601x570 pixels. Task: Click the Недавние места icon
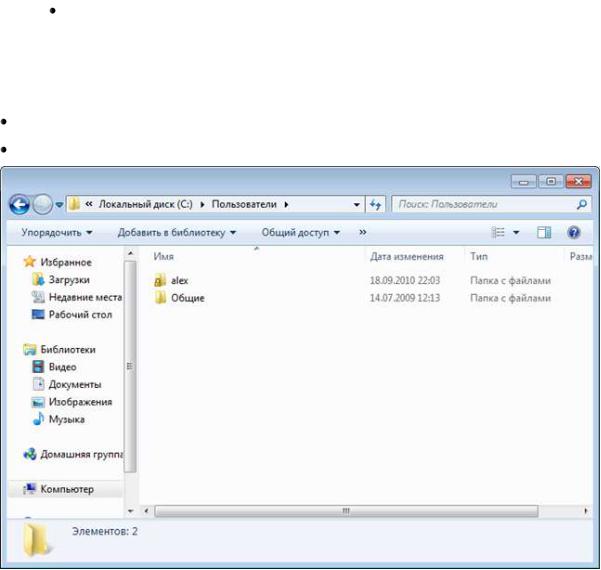click(x=38, y=297)
